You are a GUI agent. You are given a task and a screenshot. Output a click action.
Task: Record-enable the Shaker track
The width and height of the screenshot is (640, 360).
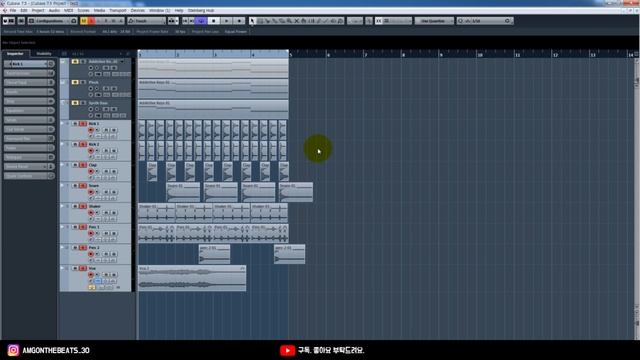pyautogui.click(x=91, y=213)
